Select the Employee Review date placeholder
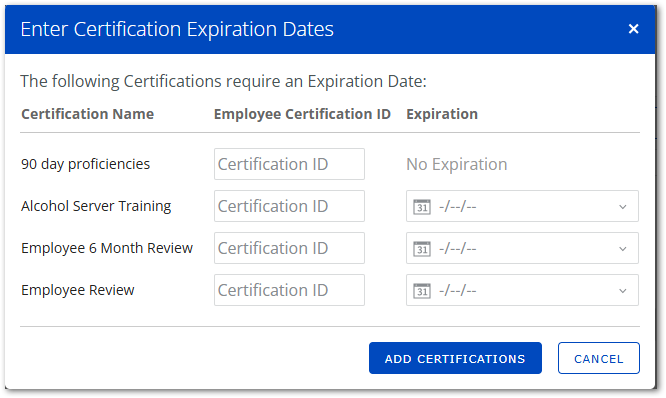 [457, 291]
